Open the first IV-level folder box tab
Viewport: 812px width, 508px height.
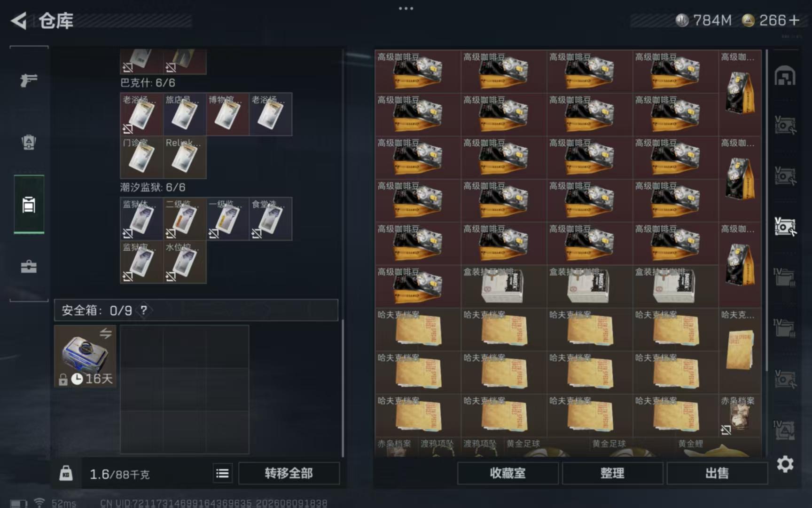785,277
